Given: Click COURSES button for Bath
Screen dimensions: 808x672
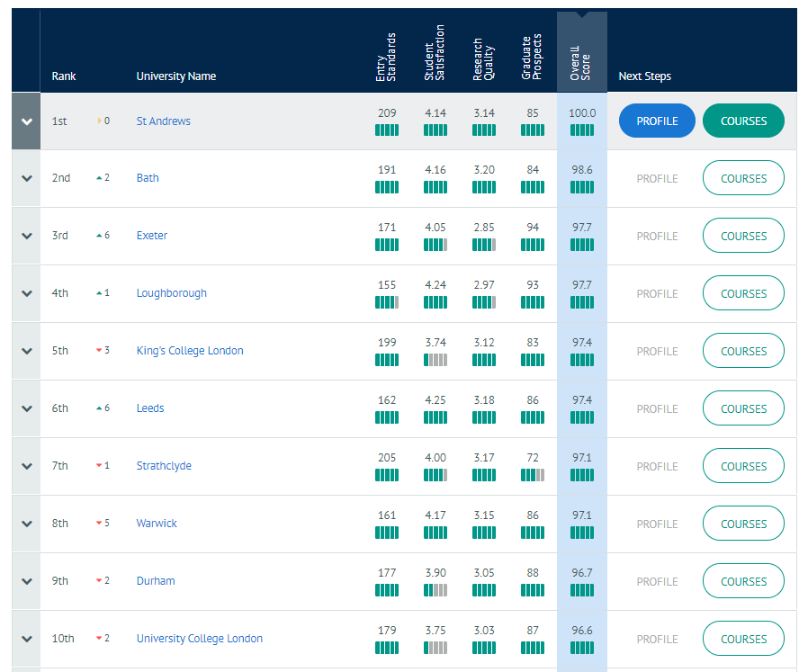Looking at the screenshot, I should [743, 178].
